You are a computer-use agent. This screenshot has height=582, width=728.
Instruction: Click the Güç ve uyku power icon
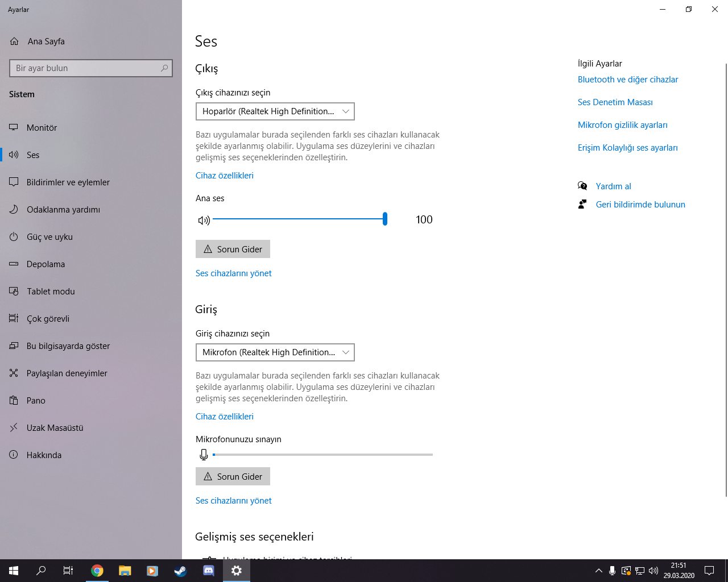(14, 237)
